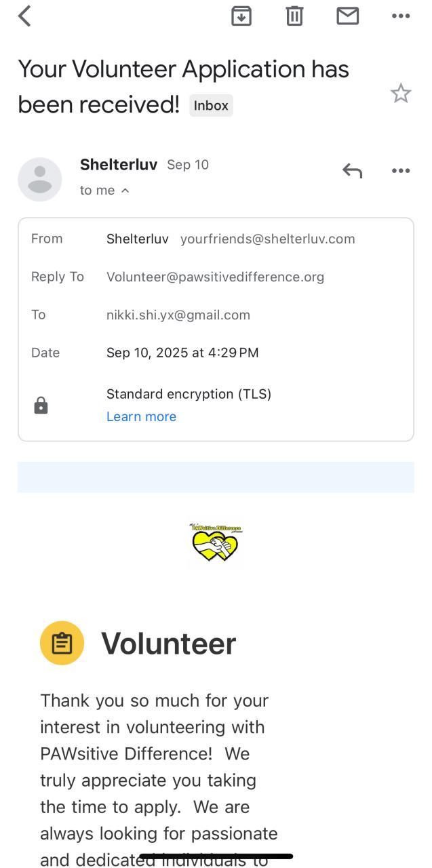The height and width of the screenshot is (868, 432).
Task: Tap sender address yourfriends@shelterluv.com
Action: click(x=267, y=239)
